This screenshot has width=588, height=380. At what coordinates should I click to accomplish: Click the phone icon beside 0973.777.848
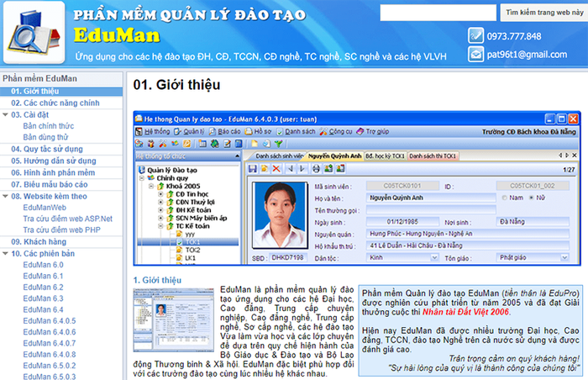pyautogui.click(x=475, y=35)
